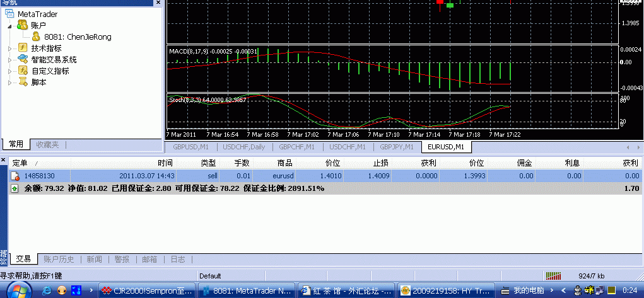The image size is (644, 298).
Task: Select the 账户 accounts folder icon
Action: click(23, 25)
